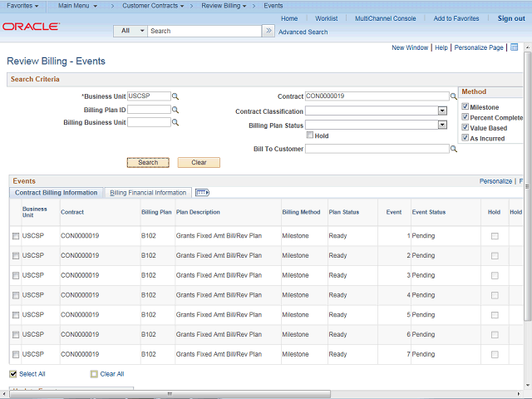Screen dimensions: 532x399
Task: Click the Billing Plan ID lookup icon
Action: tap(175, 110)
